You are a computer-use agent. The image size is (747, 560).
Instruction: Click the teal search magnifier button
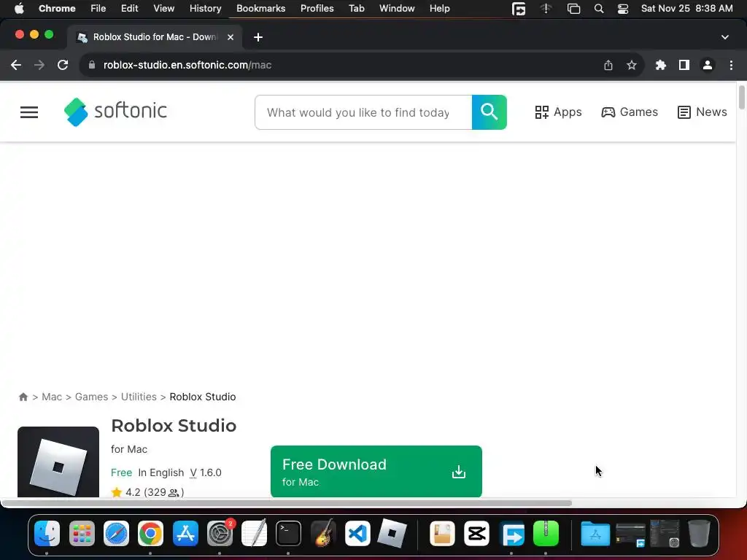489,112
